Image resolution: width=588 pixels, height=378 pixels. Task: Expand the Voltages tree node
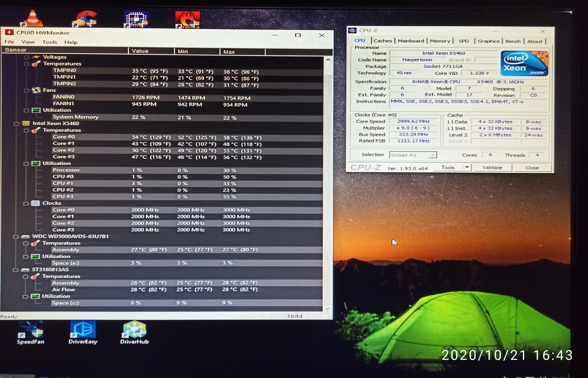click(x=27, y=57)
